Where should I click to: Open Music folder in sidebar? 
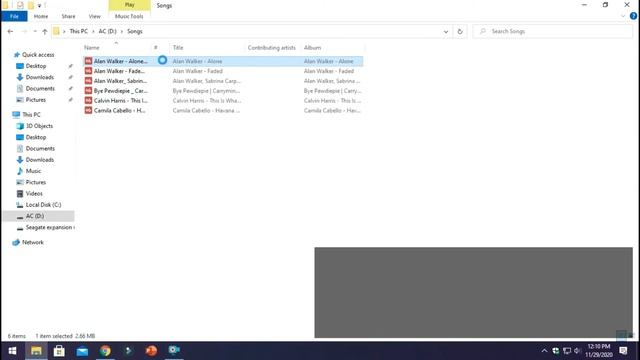pos(33,171)
